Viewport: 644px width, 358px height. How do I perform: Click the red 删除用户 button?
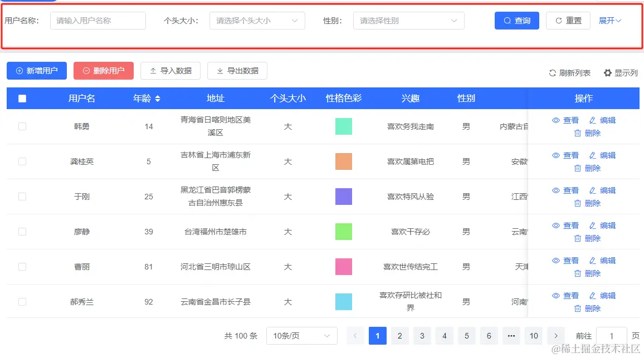(104, 71)
